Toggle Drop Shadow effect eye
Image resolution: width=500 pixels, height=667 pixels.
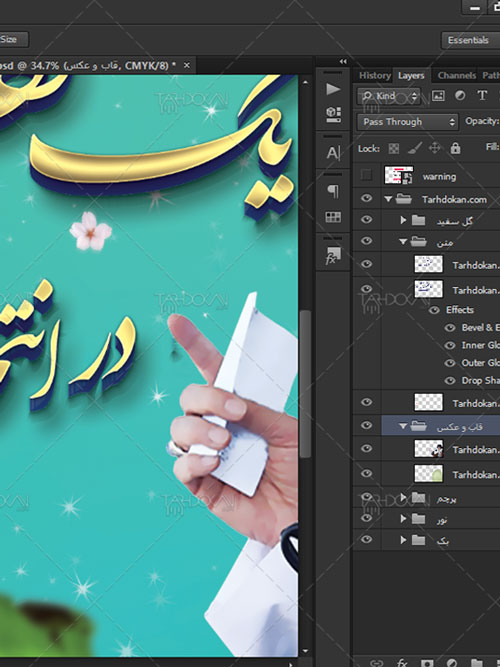[x=450, y=381]
